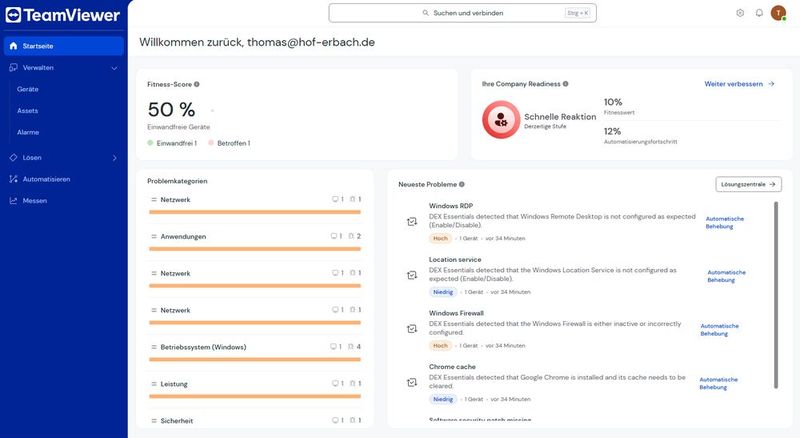Click Automatische Behebung for Chrome cache
Screen dimensions: 800x438
tap(718, 383)
